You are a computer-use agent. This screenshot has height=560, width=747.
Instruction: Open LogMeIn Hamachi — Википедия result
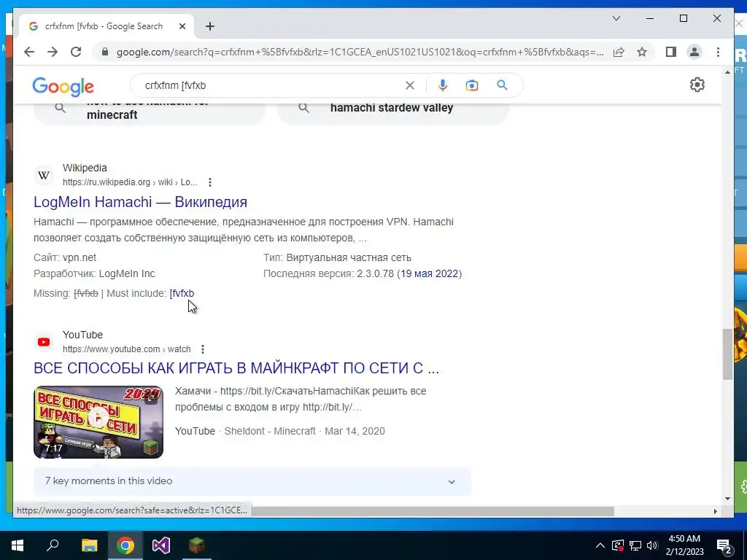click(140, 202)
